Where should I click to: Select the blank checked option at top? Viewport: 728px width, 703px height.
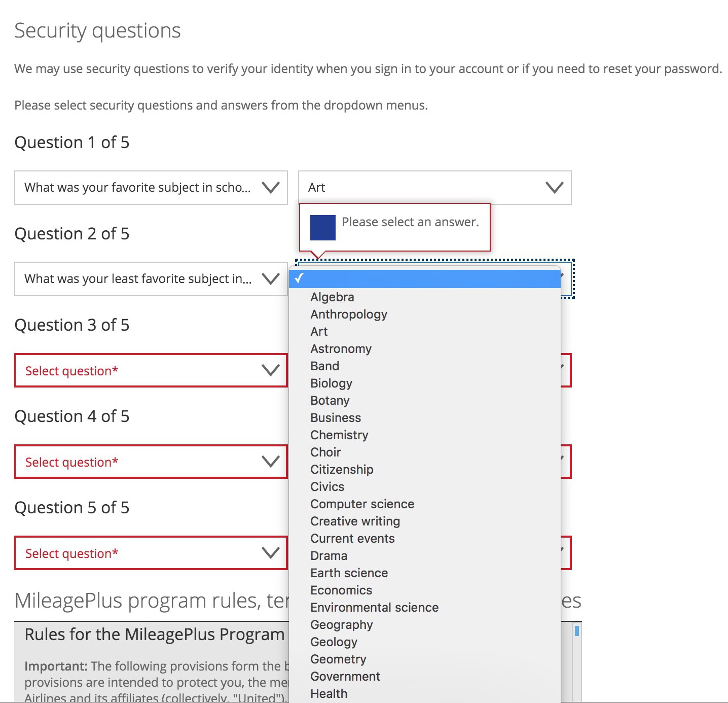(x=424, y=278)
